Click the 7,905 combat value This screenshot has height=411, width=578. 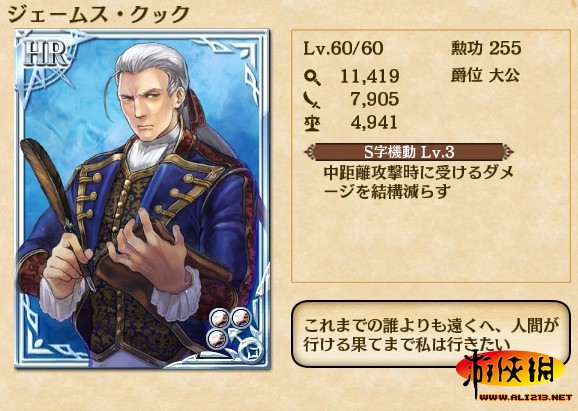[x=375, y=99]
